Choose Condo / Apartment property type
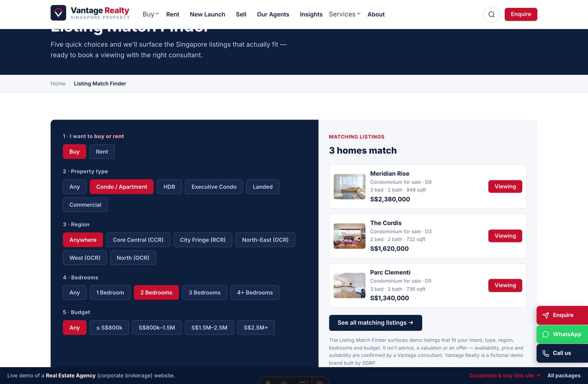 click(x=122, y=187)
